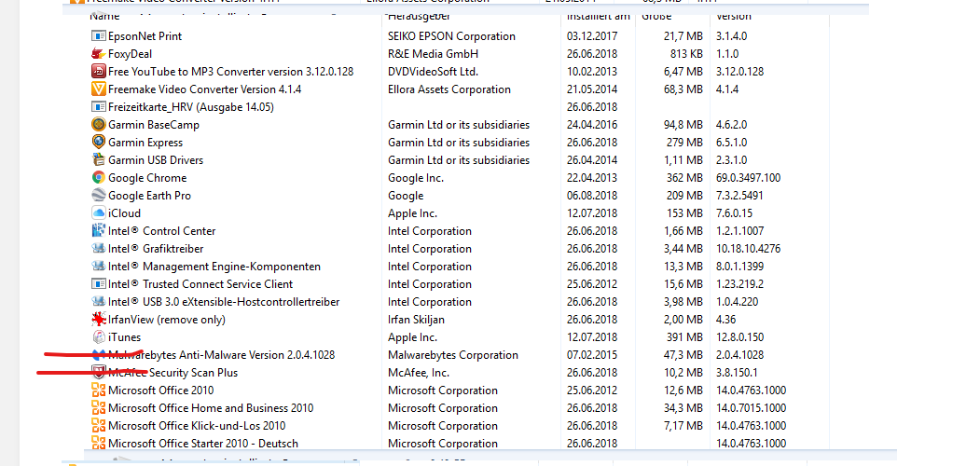Screen dimensions: 980x466
Task: Click install date 24.04.2016
Action: click(x=592, y=124)
